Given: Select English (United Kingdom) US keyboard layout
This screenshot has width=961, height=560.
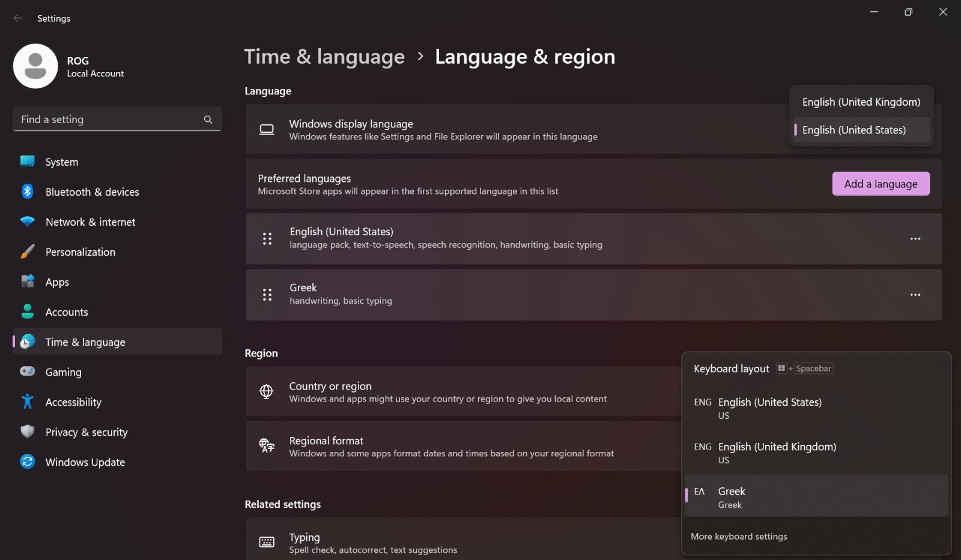Looking at the screenshot, I should 816,453.
